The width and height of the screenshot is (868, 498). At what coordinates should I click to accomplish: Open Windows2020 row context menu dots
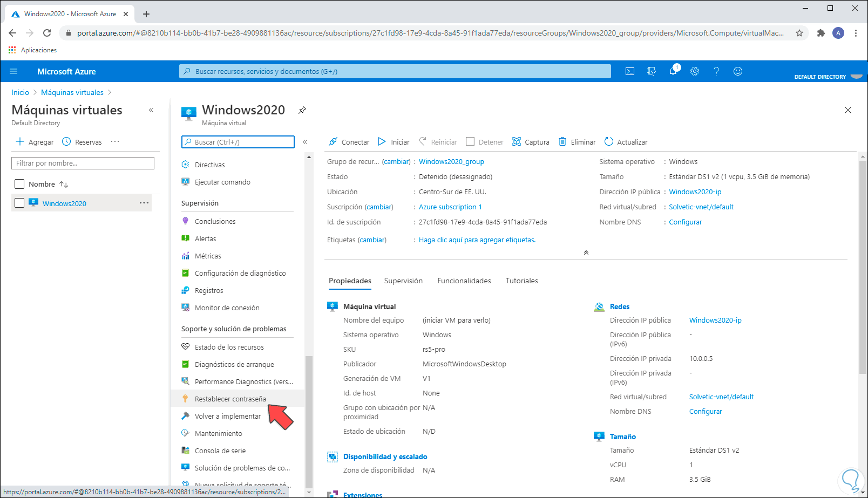pos(144,203)
